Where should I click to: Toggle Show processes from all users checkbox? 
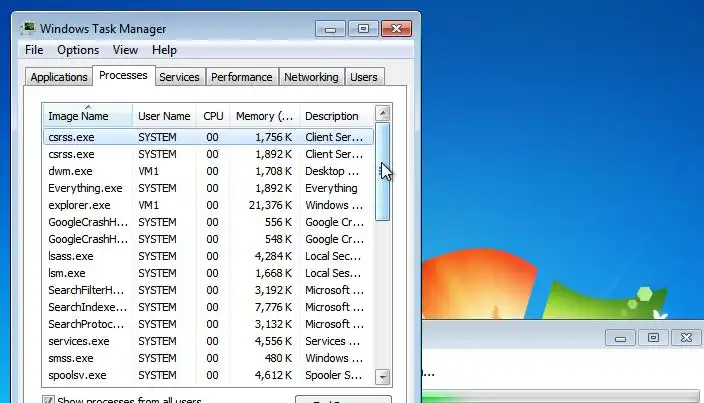click(x=48, y=399)
